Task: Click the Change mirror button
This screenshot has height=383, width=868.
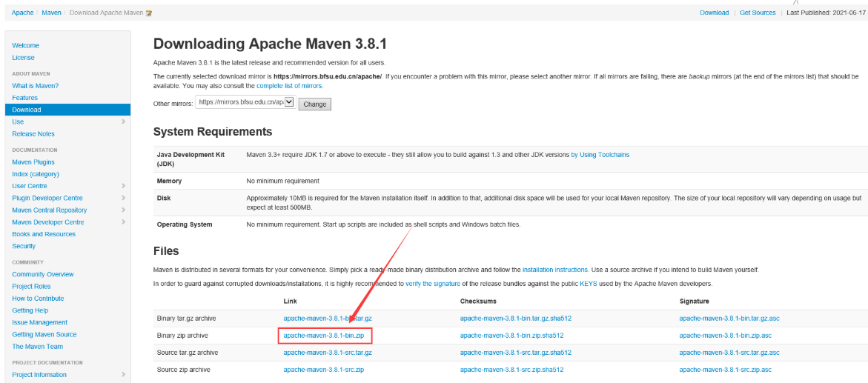Action: click(314, 104)
